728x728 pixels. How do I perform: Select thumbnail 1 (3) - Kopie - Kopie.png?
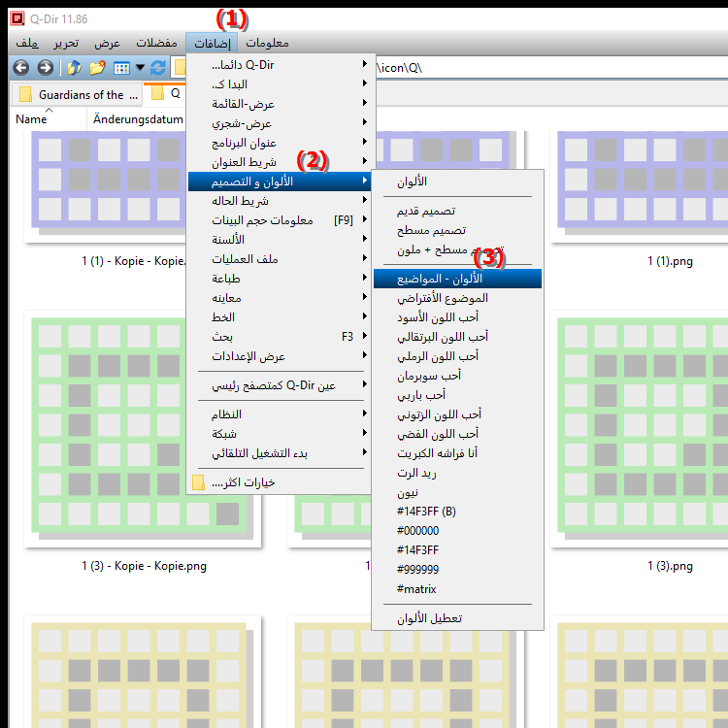pos(143,429)
